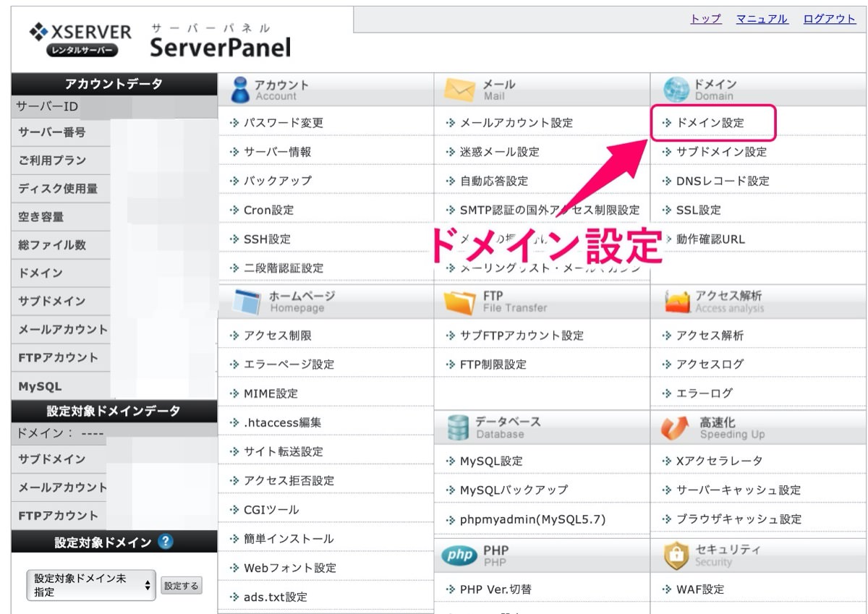
Task: Click ご利用プラン row label
Action: (52, 161)
